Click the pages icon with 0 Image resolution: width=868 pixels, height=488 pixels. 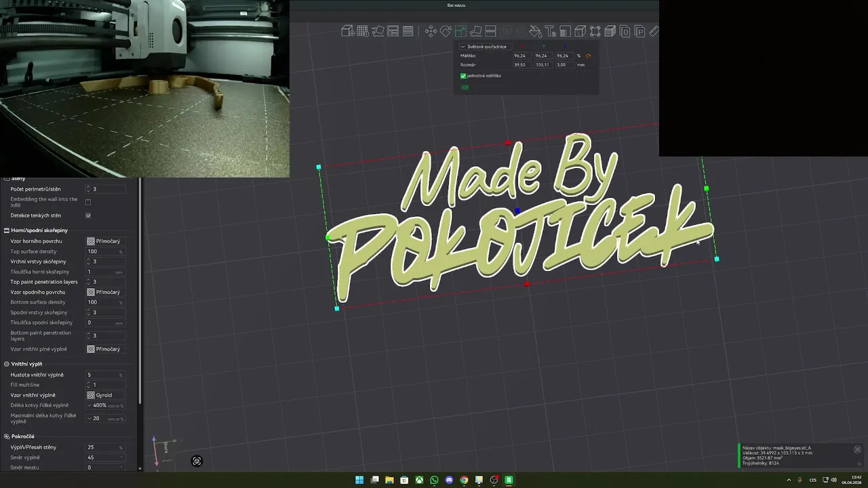pos(625,31)
